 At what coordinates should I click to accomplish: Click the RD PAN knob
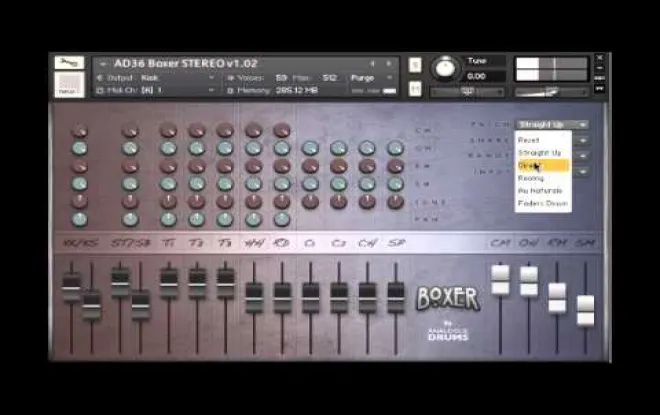click(282, 219)
